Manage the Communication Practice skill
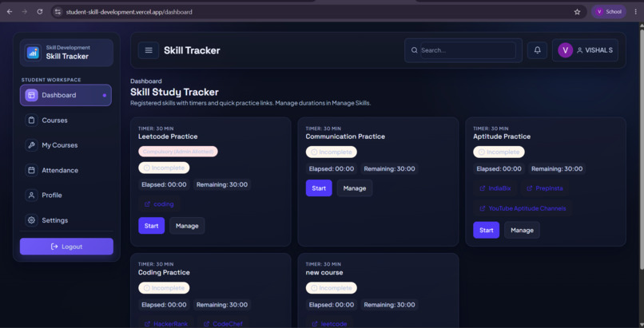 point(355,188)
